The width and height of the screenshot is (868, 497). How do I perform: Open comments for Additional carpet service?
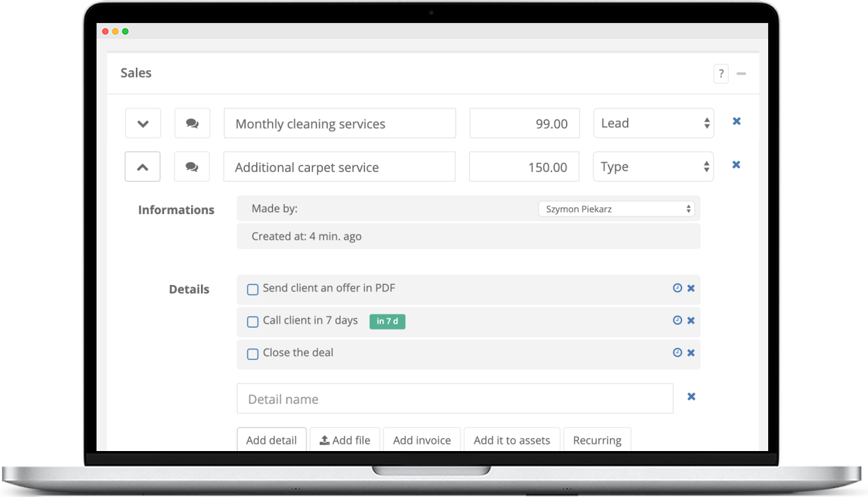pyautogui.click(x=192, y=167)
